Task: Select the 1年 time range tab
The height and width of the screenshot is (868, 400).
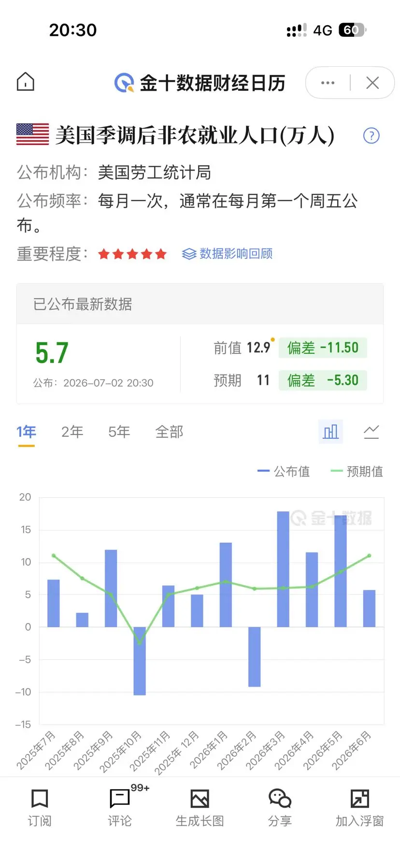Action: pyautogui.click(x=27, y=432)
